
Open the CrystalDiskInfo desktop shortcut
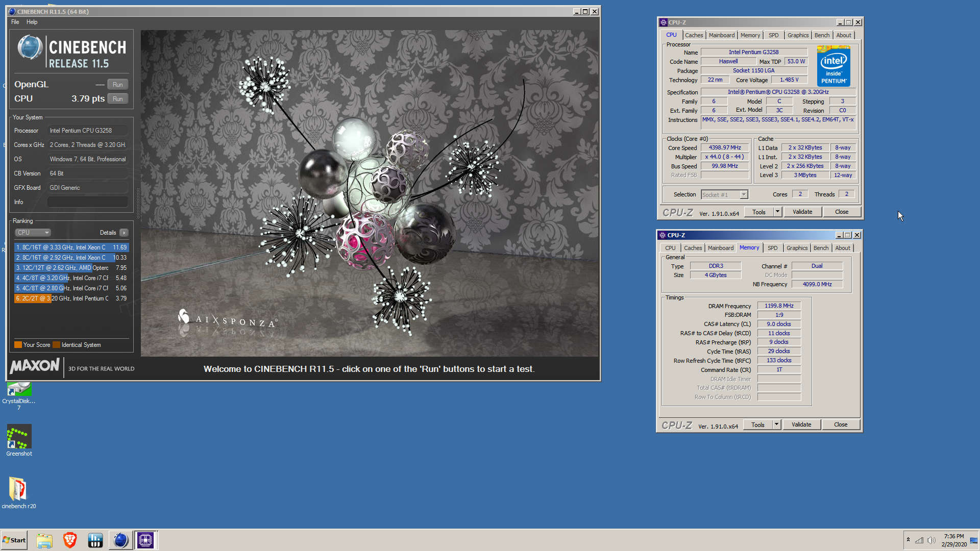pos(19,394)
